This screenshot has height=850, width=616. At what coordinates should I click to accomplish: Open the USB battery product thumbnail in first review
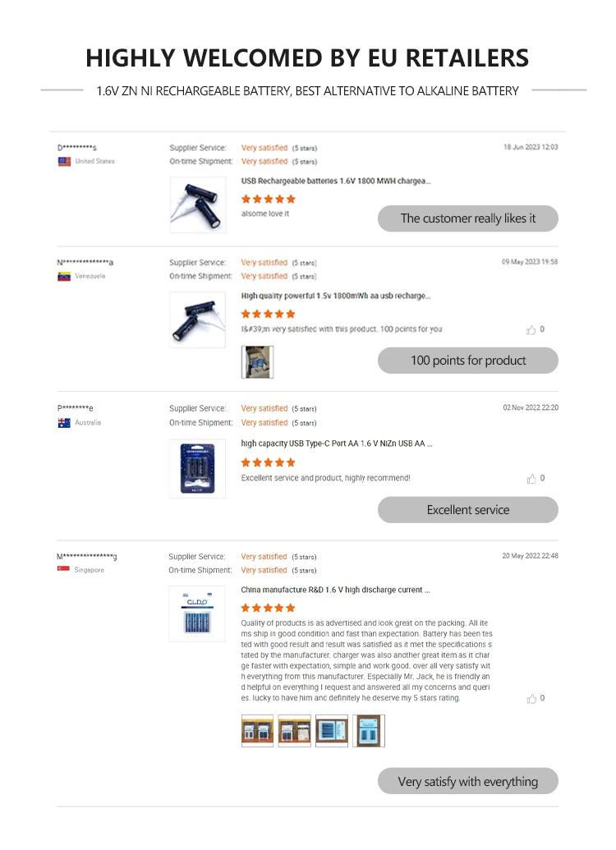coord(197,205)
